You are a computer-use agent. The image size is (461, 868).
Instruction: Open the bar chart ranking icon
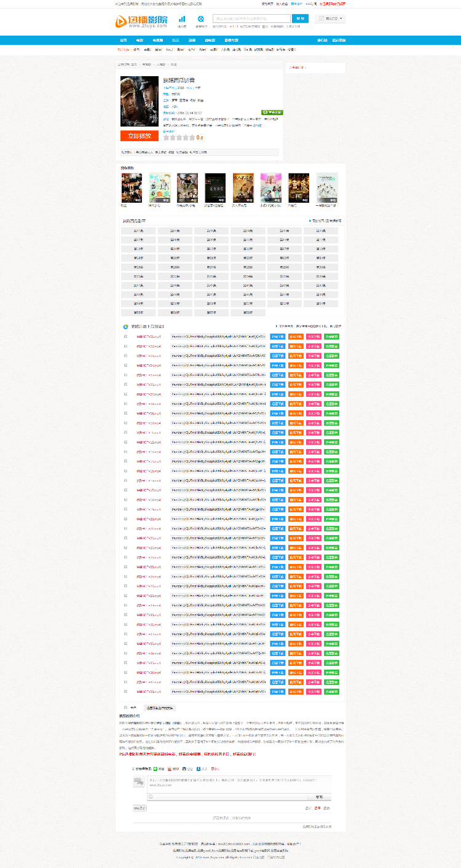coord(182,19)
